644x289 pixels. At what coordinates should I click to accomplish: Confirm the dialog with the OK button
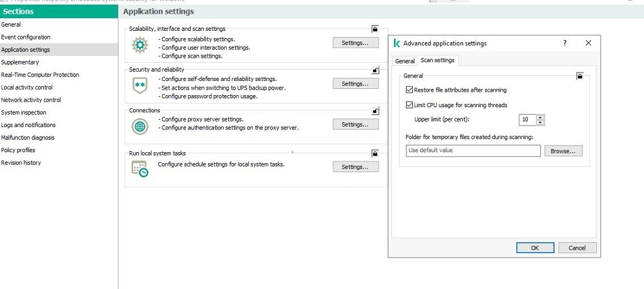pyautogui.click(x=535, y=248)
